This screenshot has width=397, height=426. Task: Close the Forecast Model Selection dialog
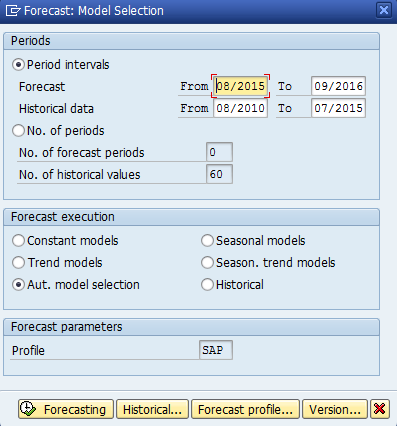(384, 10)
